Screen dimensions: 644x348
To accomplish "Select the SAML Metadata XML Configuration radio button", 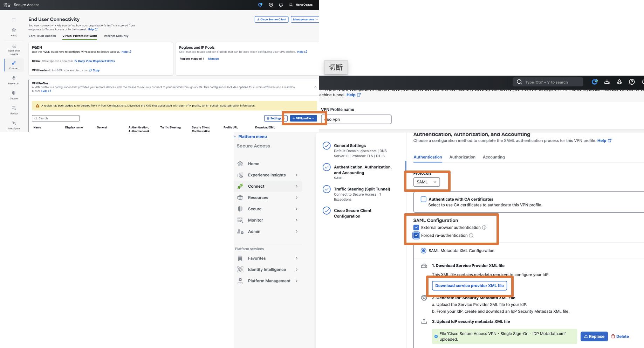I will [x=424, y=251].
